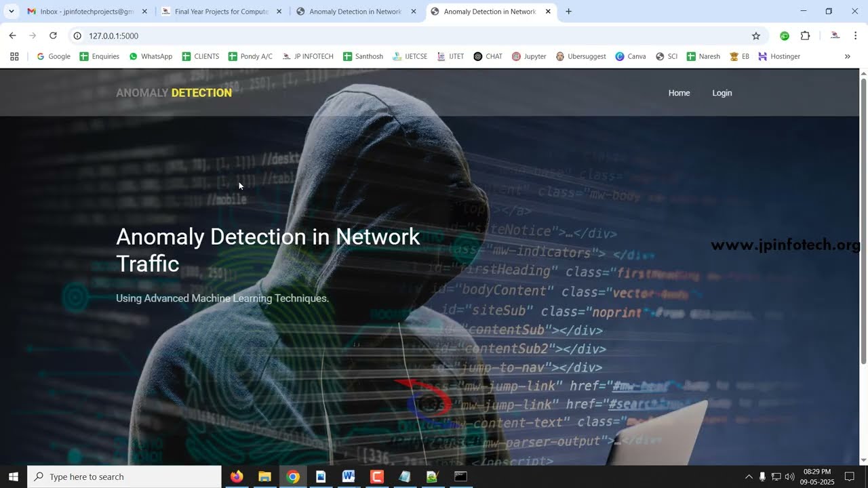Open the Hostinger bookmark

(x=779, y=56)
